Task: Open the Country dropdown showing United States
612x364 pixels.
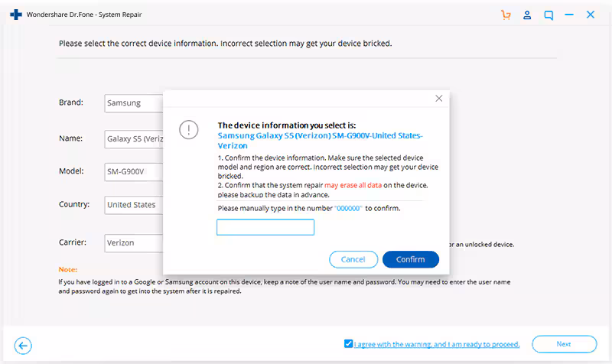Action: click(x=133, y=205)
